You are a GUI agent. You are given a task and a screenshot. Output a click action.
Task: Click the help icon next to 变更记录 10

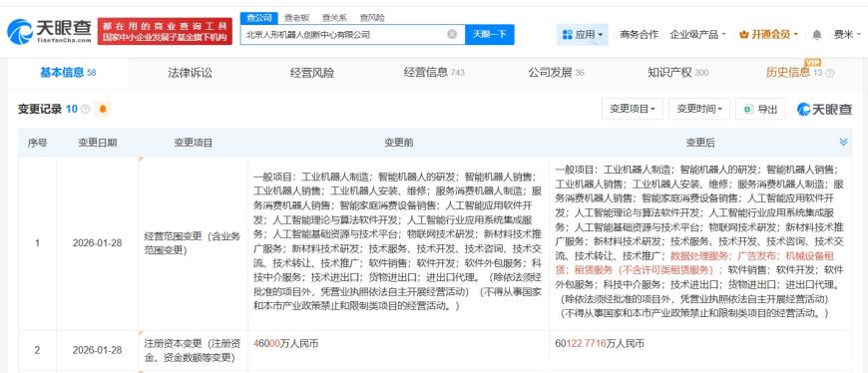pos(85,109)
